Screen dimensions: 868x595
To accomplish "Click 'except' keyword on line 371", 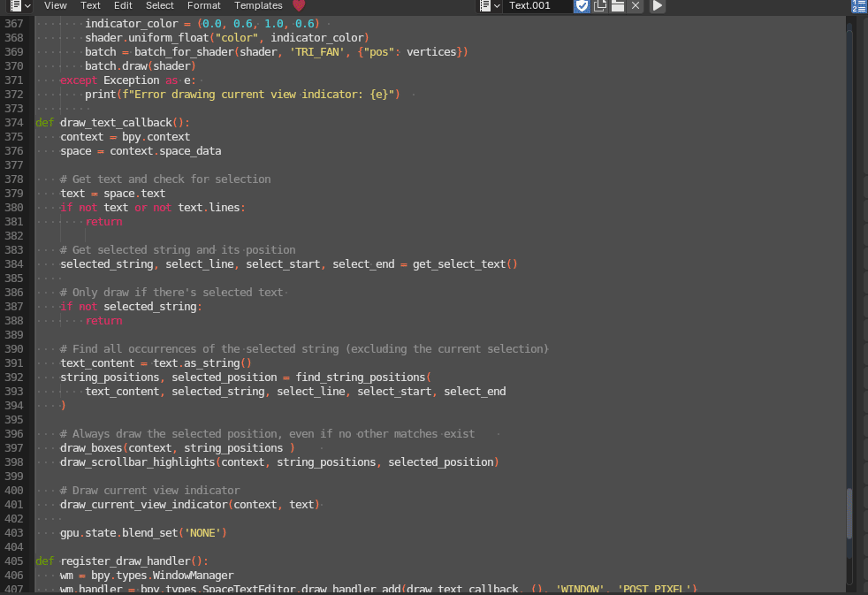I will pyautogui.click(x=79, y=80).
